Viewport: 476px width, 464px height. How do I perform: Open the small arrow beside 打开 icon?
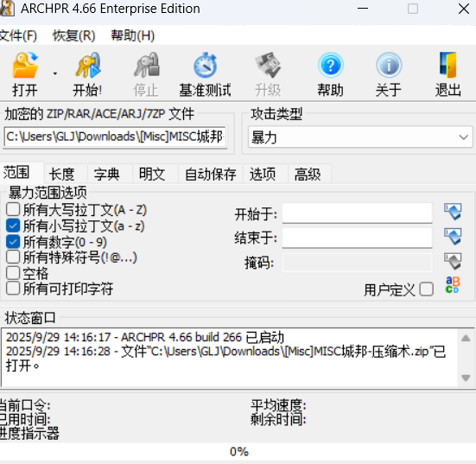pos(55,73)
